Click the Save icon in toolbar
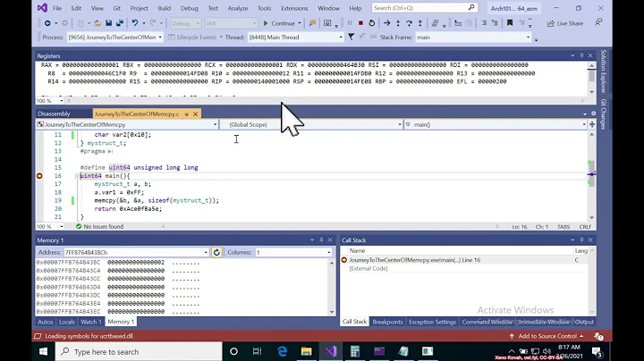Image resolution: width=644 pixels, height=361 pixels. 109,23
